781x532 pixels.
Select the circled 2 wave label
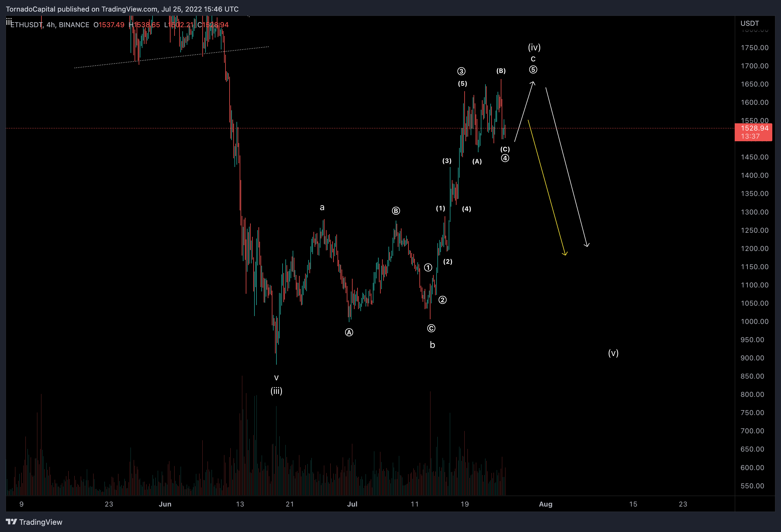[x=442, y=300]
